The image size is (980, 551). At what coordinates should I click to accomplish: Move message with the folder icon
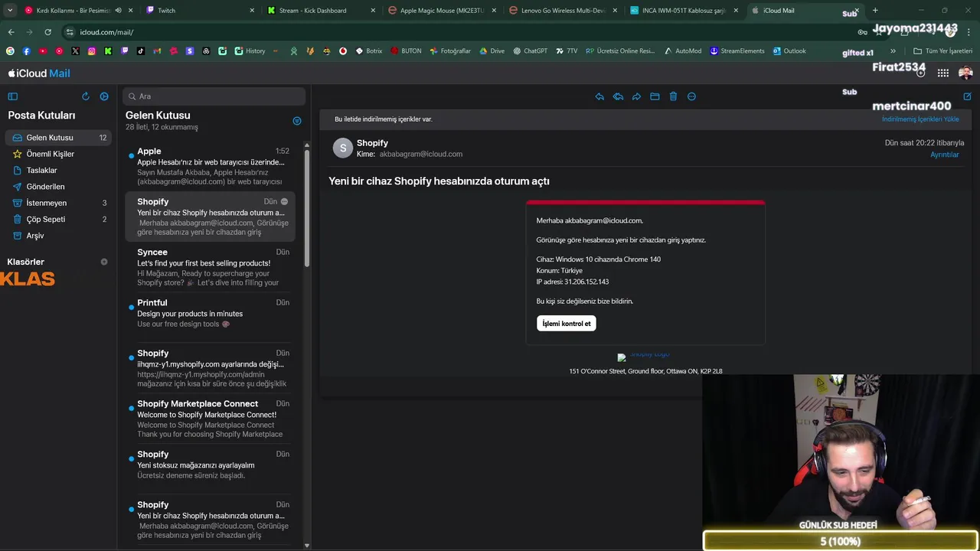tap(655, 96)
